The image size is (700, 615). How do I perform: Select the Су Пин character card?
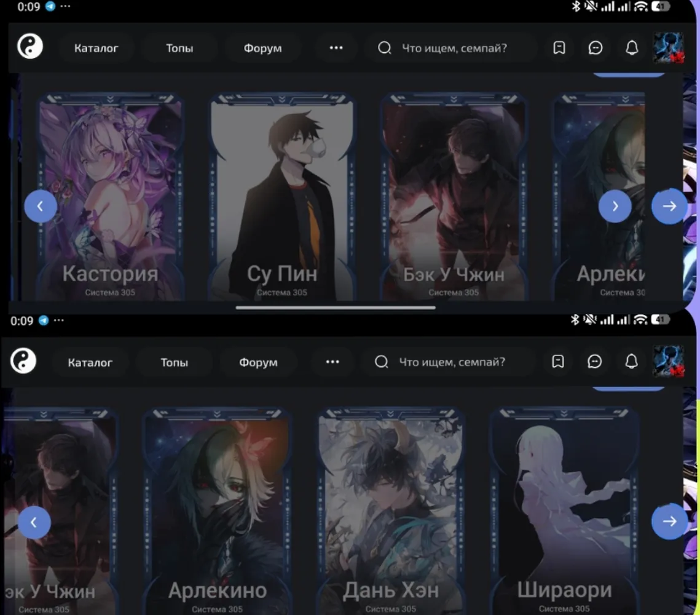pyautogui.click(x=281, y=197)
